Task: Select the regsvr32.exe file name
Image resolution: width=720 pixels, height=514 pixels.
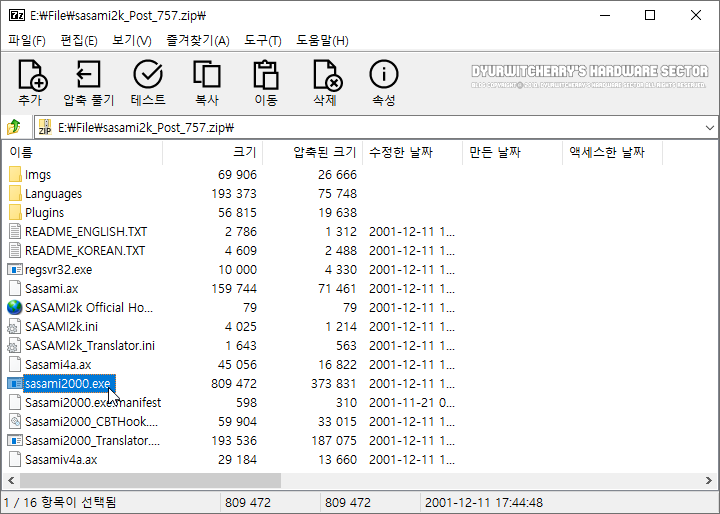Action: (58, 270)
